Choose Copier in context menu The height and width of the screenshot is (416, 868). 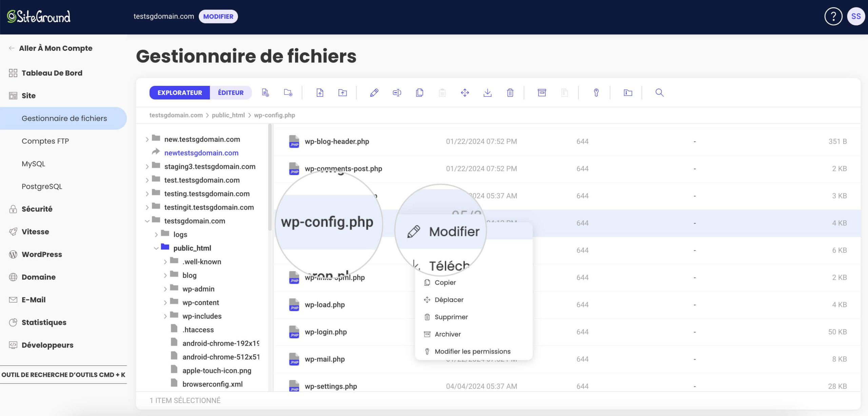point(474,282)
